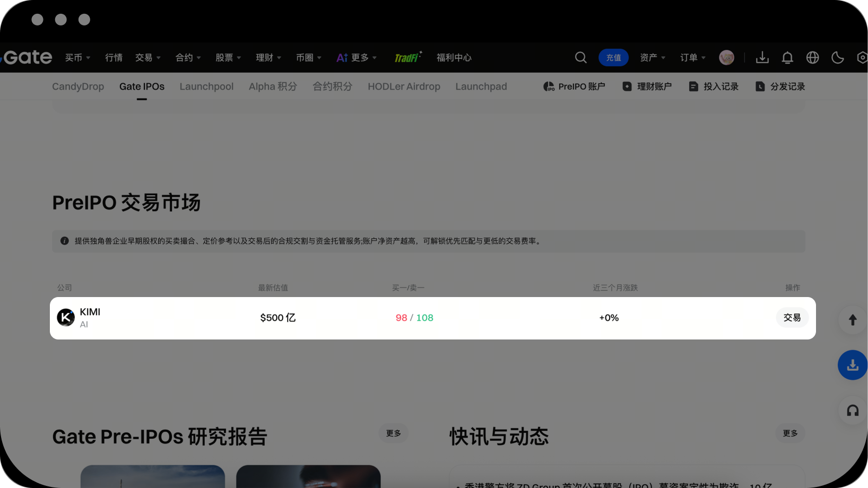The width and height of the screenshot is (868, 488).
Task: Open the 投入记录 link
Action: 714,86
